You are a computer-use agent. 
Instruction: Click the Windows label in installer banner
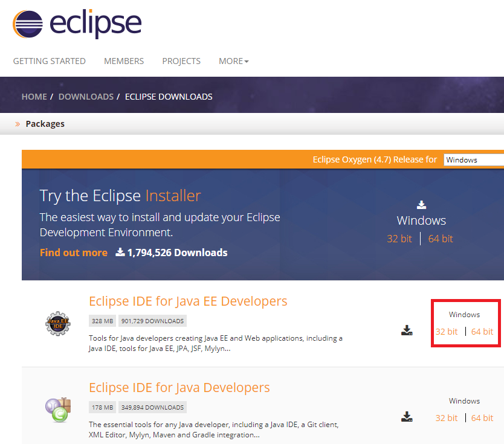421,220
